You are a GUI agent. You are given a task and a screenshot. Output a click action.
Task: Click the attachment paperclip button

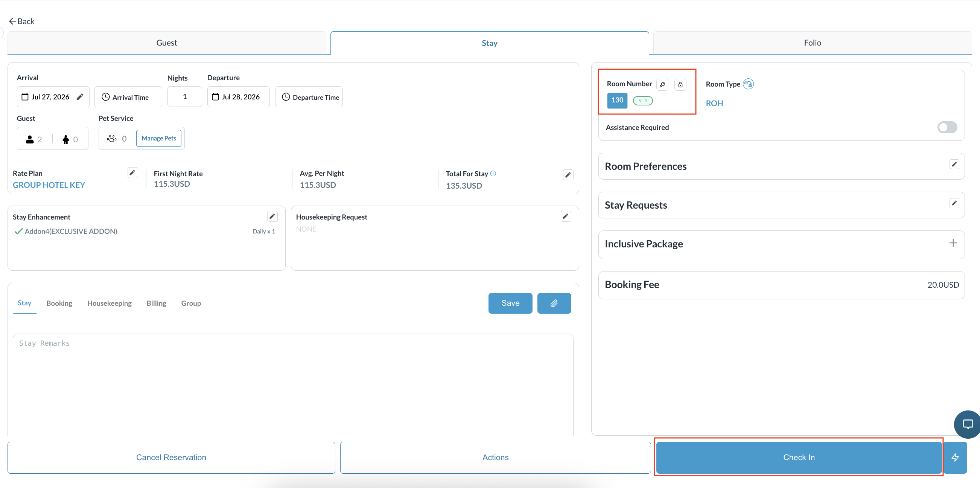[x=554, y=303]
